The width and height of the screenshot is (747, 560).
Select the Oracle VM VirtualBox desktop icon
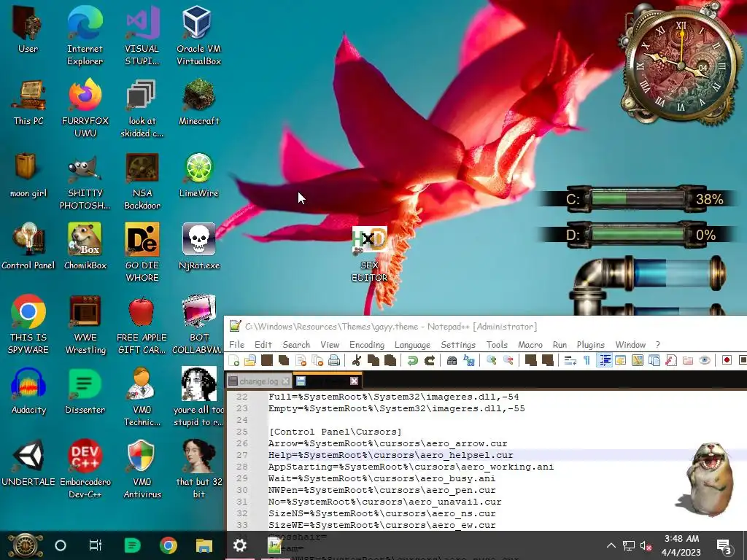point(198,36)
